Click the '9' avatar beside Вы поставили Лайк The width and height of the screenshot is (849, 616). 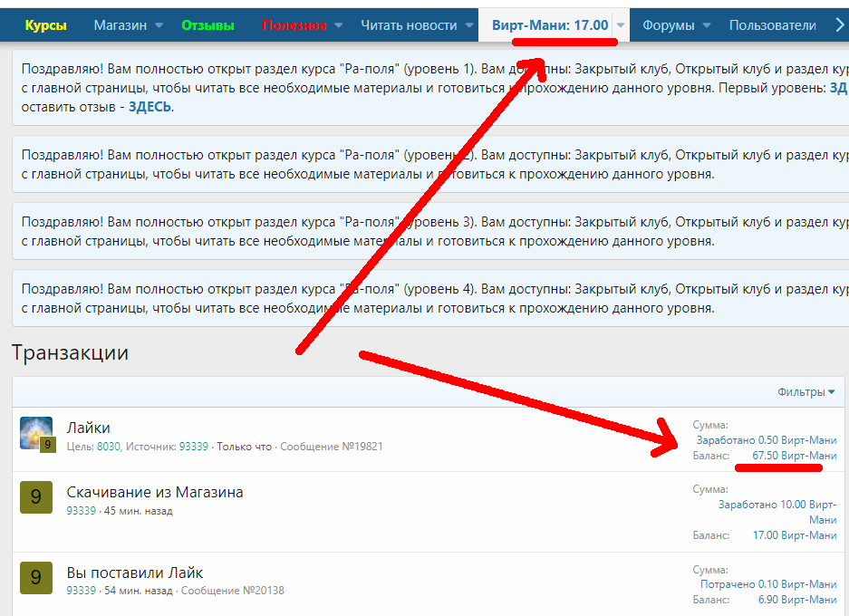36,577
